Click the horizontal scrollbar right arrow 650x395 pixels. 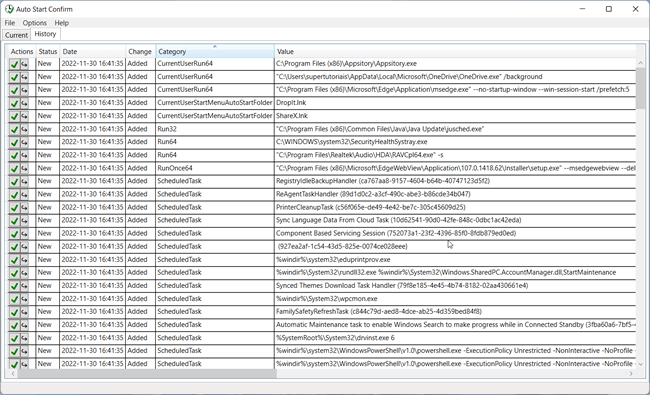631,373
